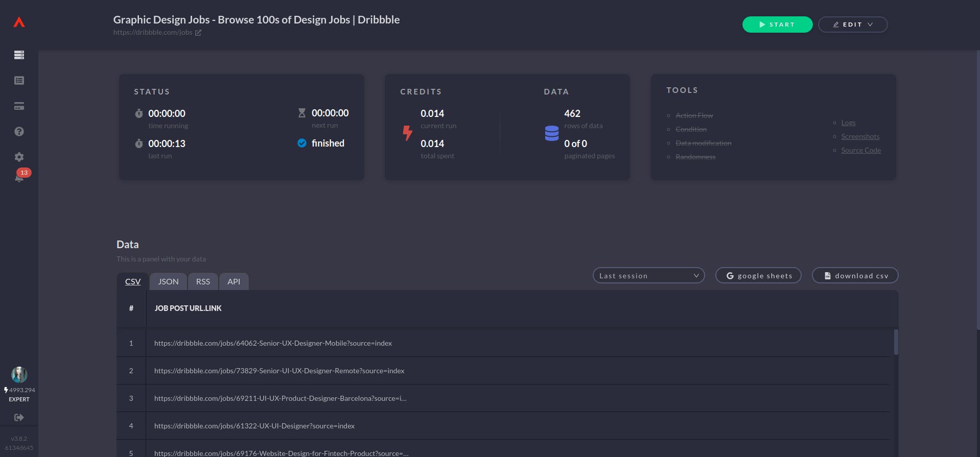Click the blue database data icon
This screenshot has width=980, height=457.
tap(552, 133)
